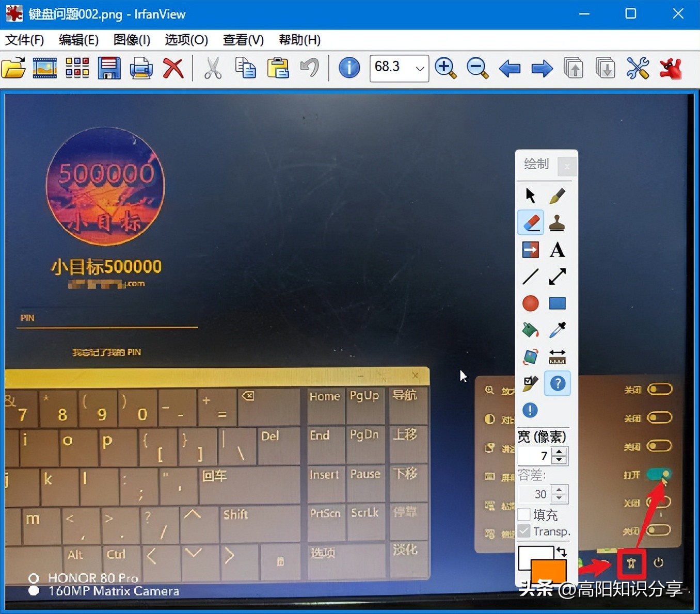Select the eyedropper color picker tool

pos(557,330)
